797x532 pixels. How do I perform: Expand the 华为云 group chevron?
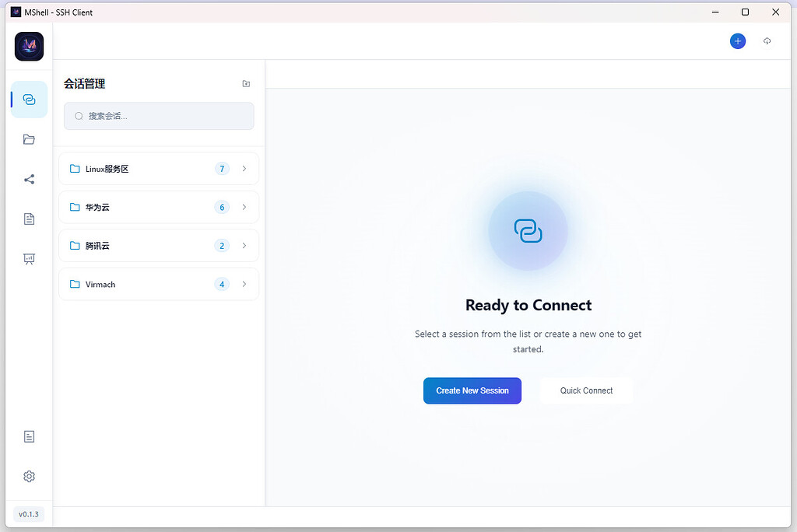coord(244,208)
